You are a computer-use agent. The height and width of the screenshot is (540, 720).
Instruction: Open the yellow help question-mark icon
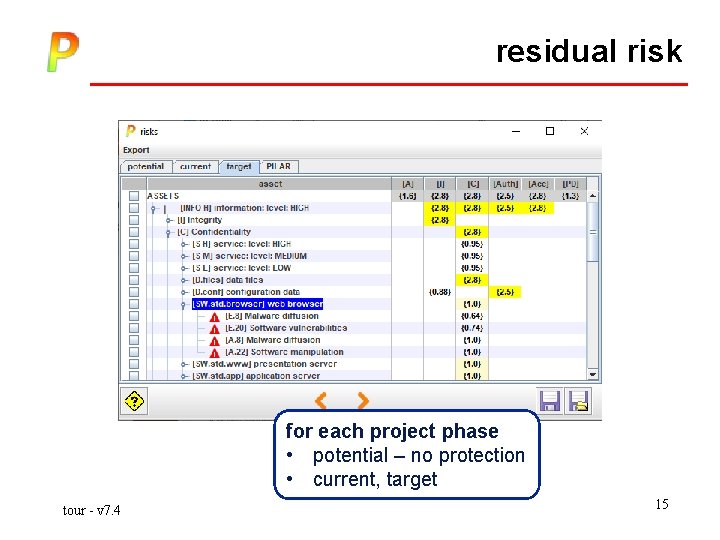click(134, 401)
